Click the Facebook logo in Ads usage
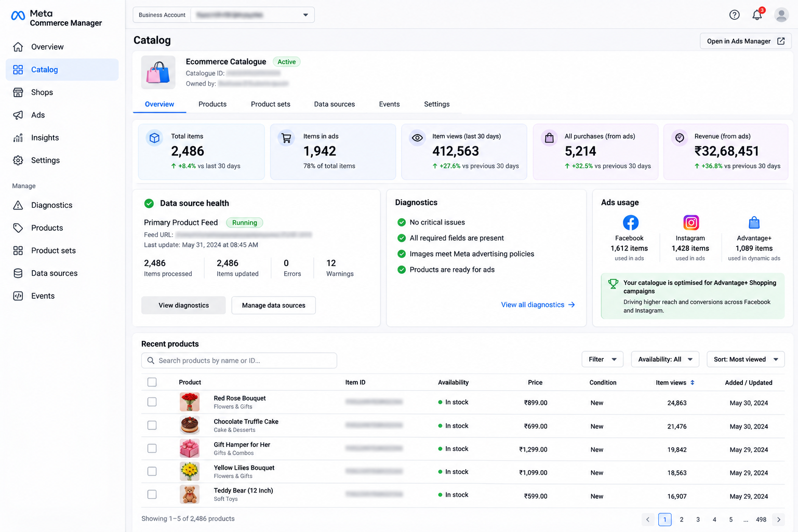The image size is (798, 532). [631, 223]
